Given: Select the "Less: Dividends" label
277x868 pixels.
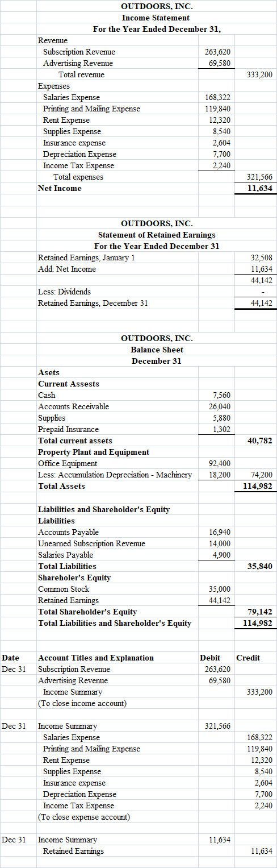Looking at the screenshot, I should tap(64, 292).
